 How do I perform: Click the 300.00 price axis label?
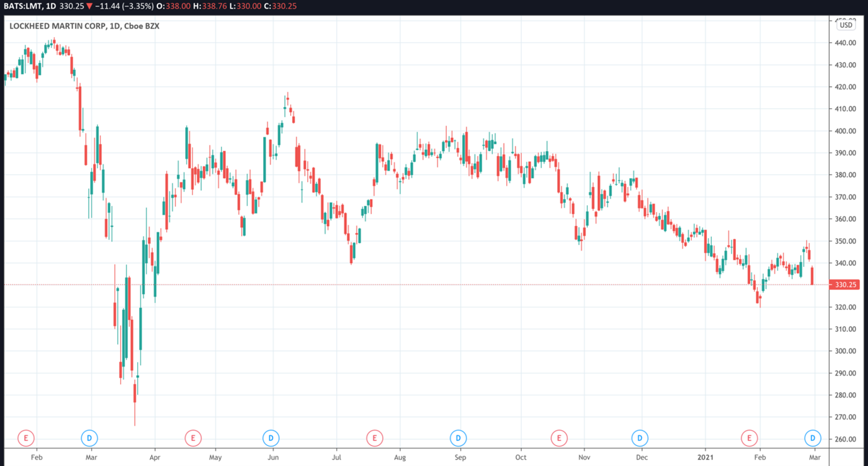click(845, 351)
